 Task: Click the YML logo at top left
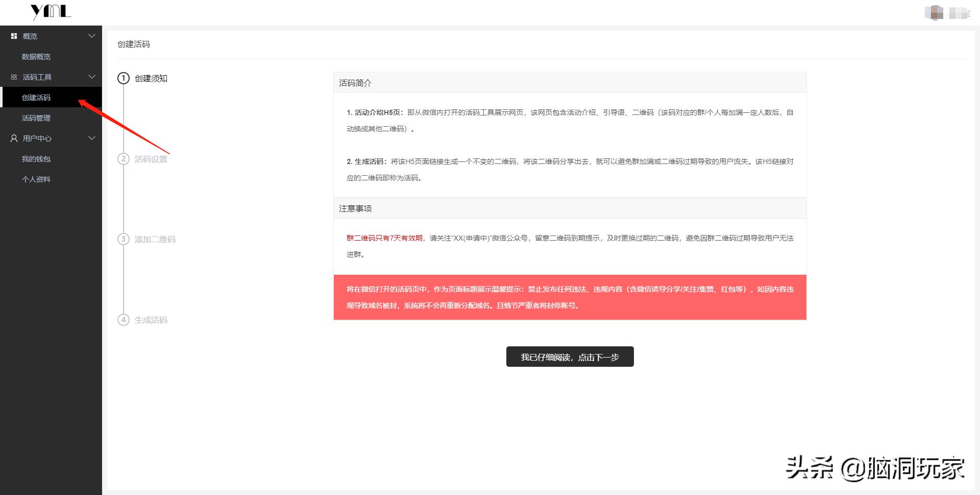pyautogui.click(x=51, y=11)
